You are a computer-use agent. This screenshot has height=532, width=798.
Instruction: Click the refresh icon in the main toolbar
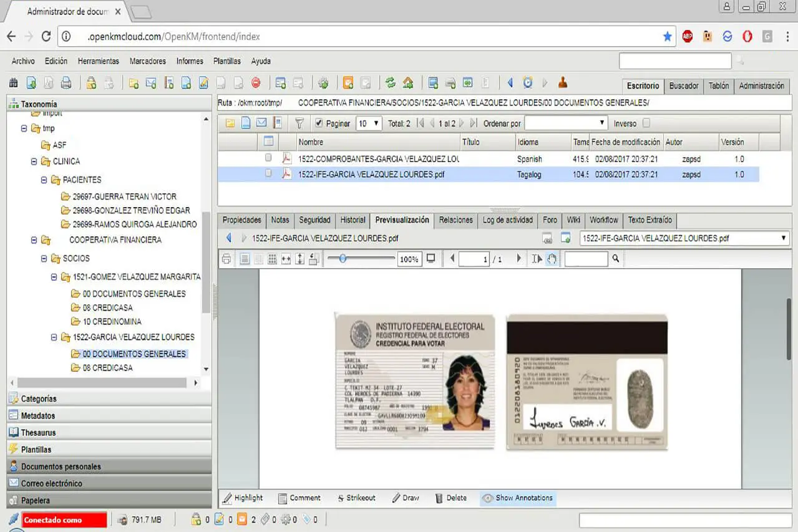[x=392, y=82]
